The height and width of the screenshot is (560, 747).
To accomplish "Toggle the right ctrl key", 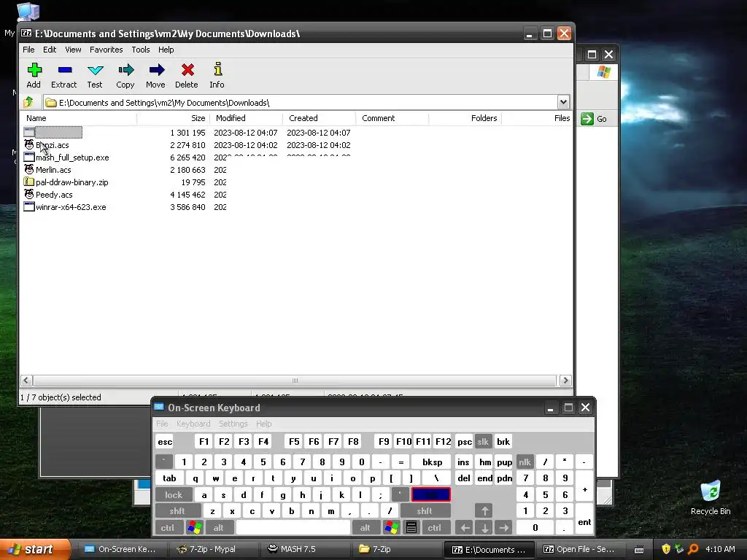I will click(x=435, y=528).
